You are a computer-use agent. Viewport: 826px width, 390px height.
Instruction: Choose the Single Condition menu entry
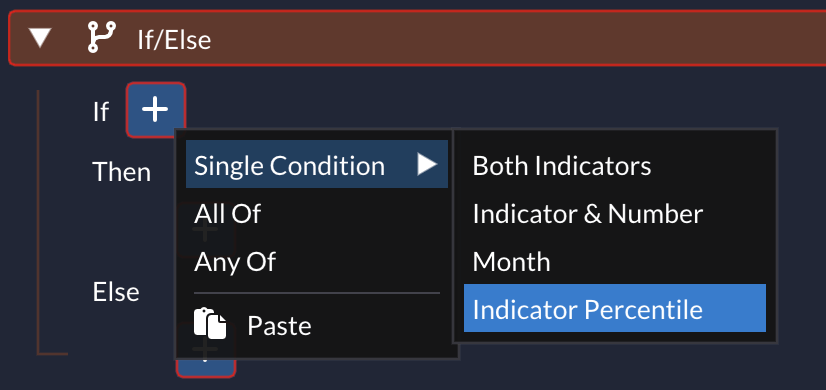[317, 164]
